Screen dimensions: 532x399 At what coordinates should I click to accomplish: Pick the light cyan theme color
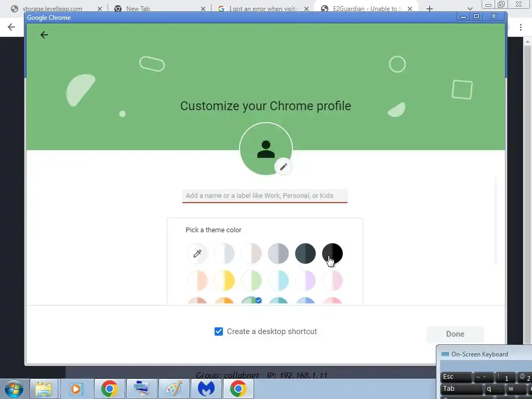pos(278,281)
